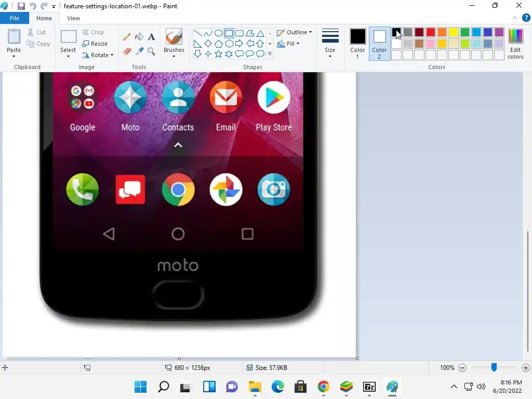Click the rectangular Select tool icon
Viewport: 532px width, 399px height.
tap(68, 37)
